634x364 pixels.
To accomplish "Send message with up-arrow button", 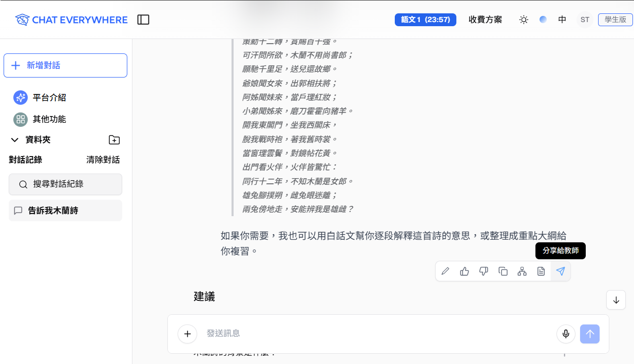I will point(590,334).
